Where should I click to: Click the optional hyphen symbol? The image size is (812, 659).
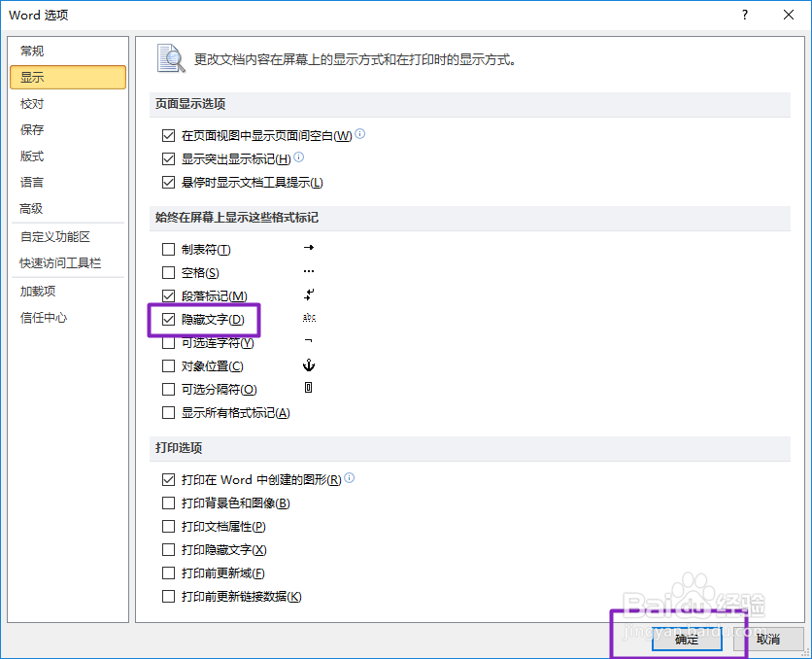[309, 341]
